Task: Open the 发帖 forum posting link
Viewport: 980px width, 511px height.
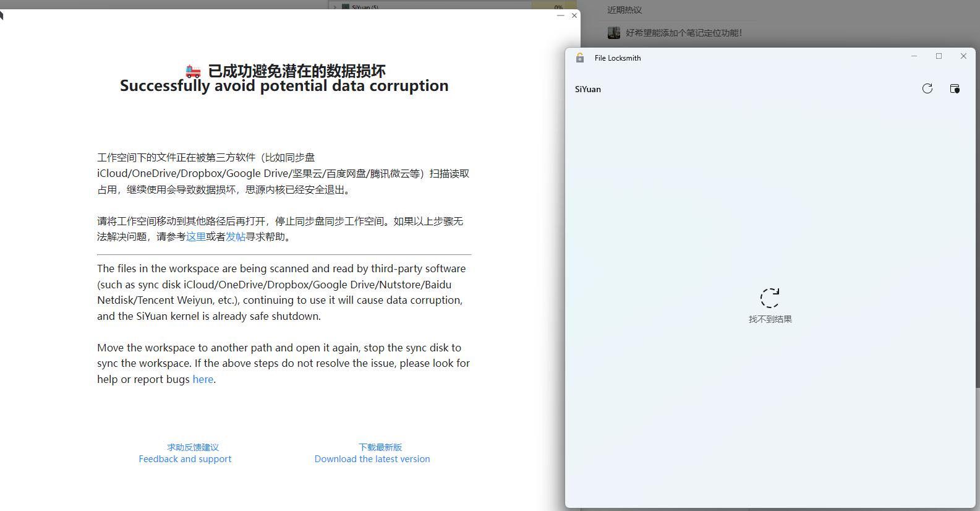Action: click(x=234, y=236)
